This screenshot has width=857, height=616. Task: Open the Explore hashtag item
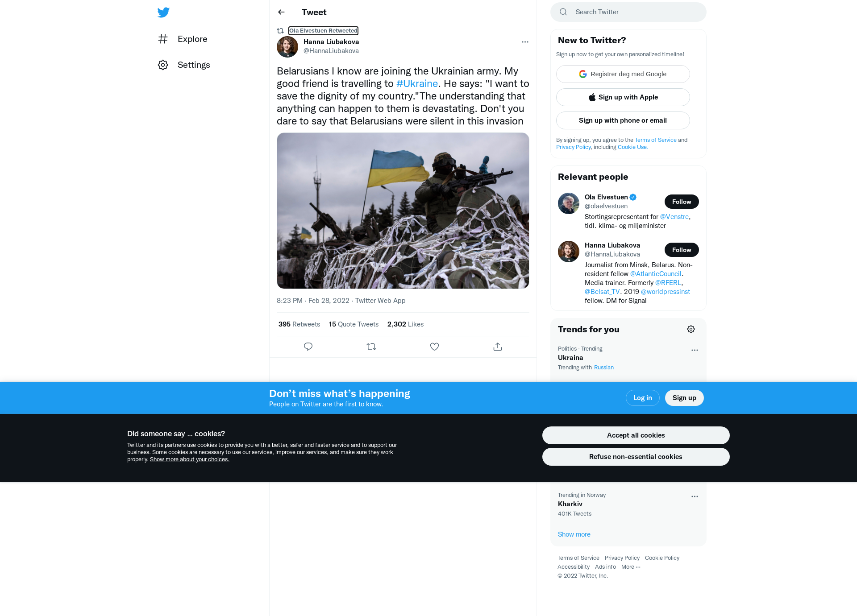pos(183,39)
